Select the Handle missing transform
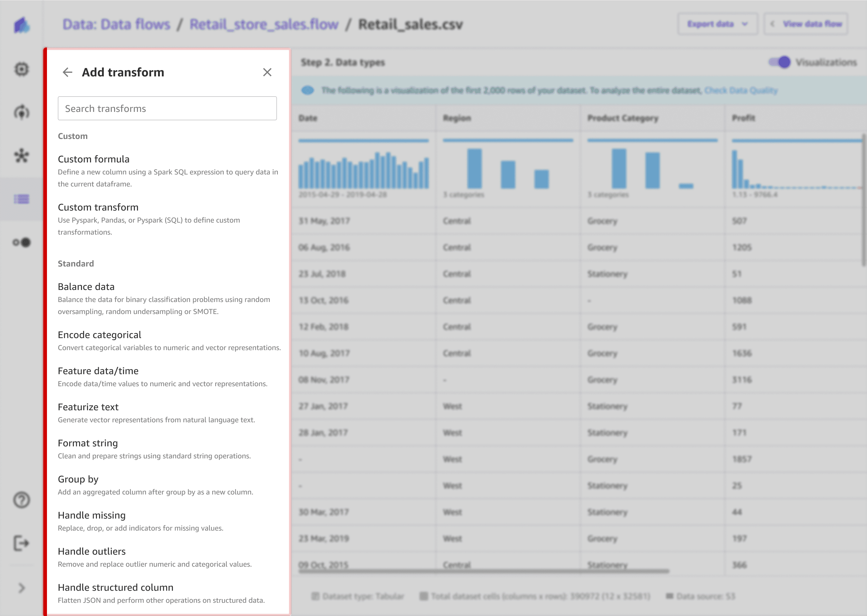867x616 pixels. pyautogui.click(x=92, y=515)
